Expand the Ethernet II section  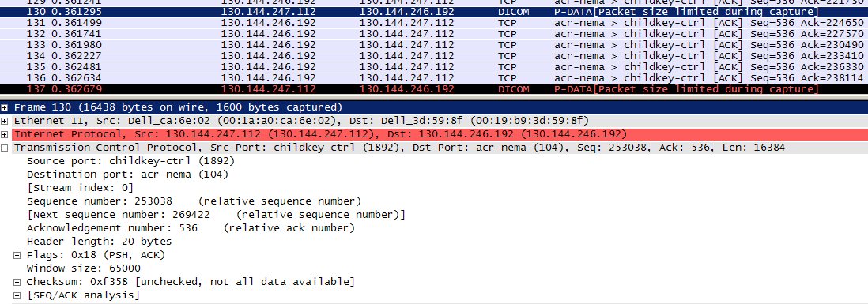click(x=5, y=121)
